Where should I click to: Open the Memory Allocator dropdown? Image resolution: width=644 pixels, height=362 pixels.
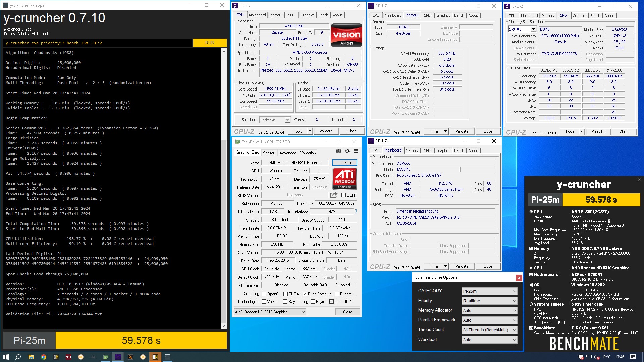(489, 311)
